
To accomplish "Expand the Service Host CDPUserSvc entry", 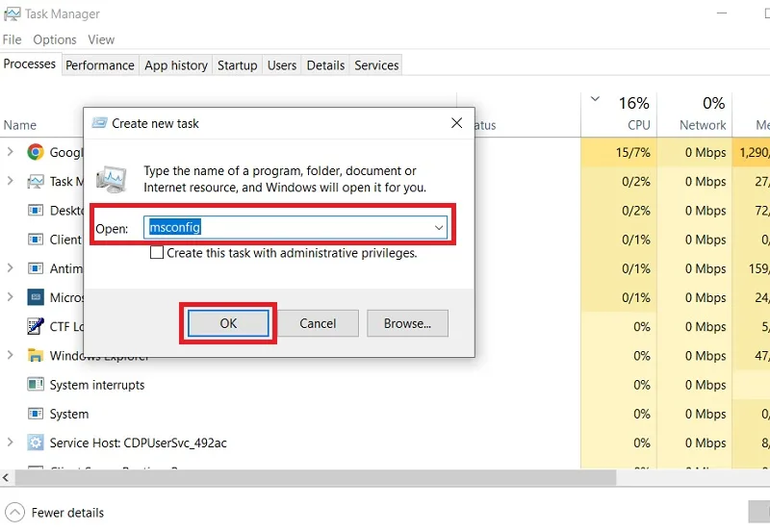I will tap(11, 443).
